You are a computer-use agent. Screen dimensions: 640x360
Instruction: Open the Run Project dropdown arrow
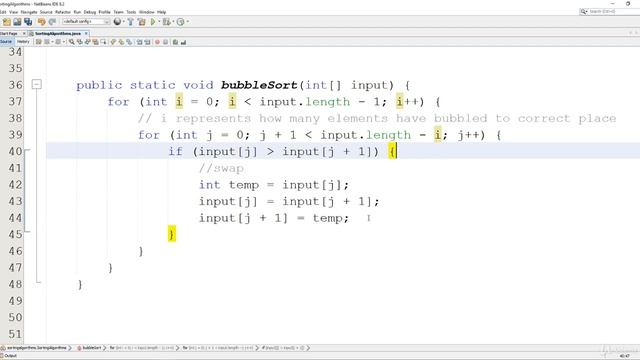159,22
